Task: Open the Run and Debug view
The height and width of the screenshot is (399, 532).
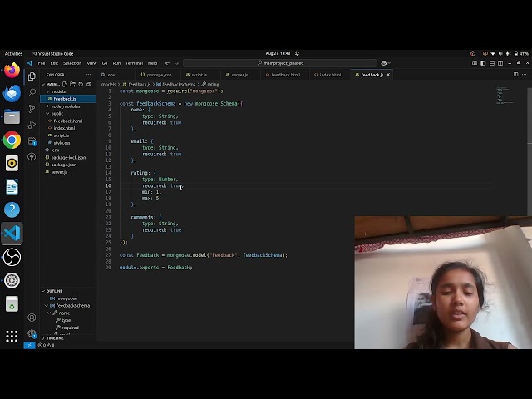Action: tap(32, 125)
